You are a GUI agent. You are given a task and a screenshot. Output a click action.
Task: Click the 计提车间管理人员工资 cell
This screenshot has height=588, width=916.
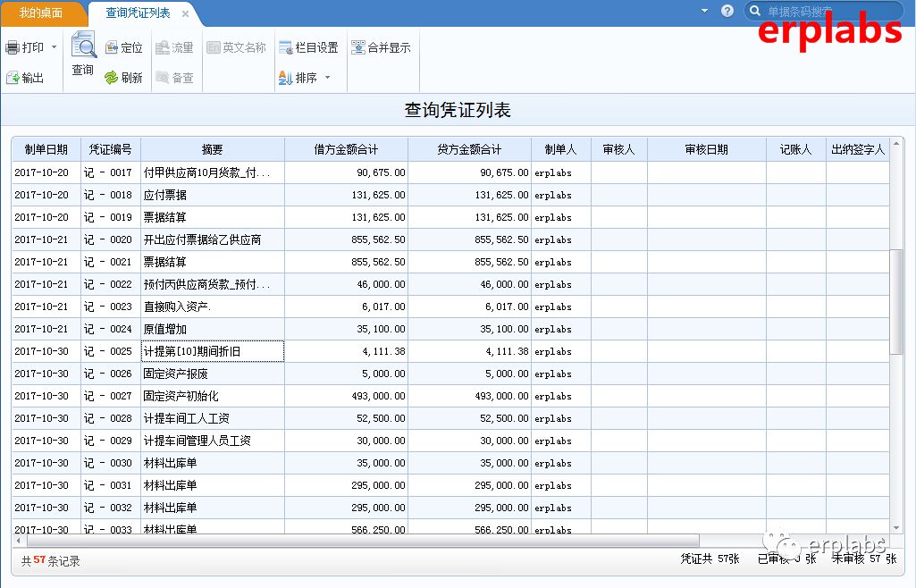pyautogui.click(x=212, y=441)
